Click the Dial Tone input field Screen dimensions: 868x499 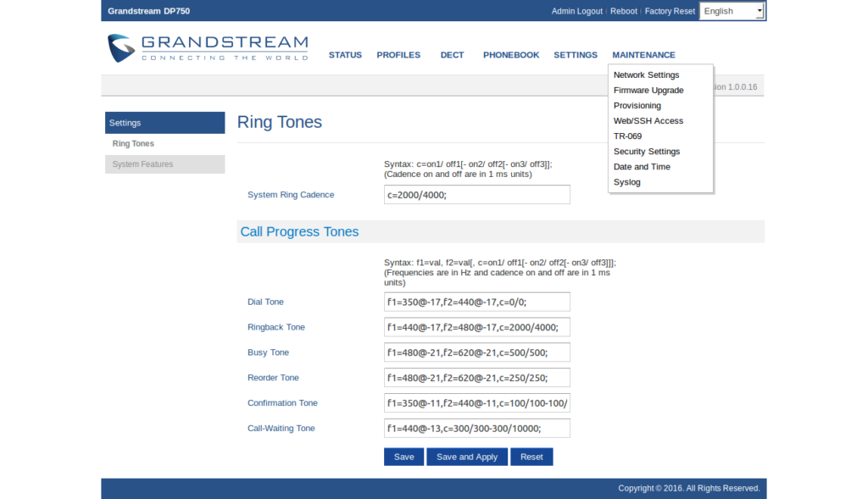[x=476, y=302]
